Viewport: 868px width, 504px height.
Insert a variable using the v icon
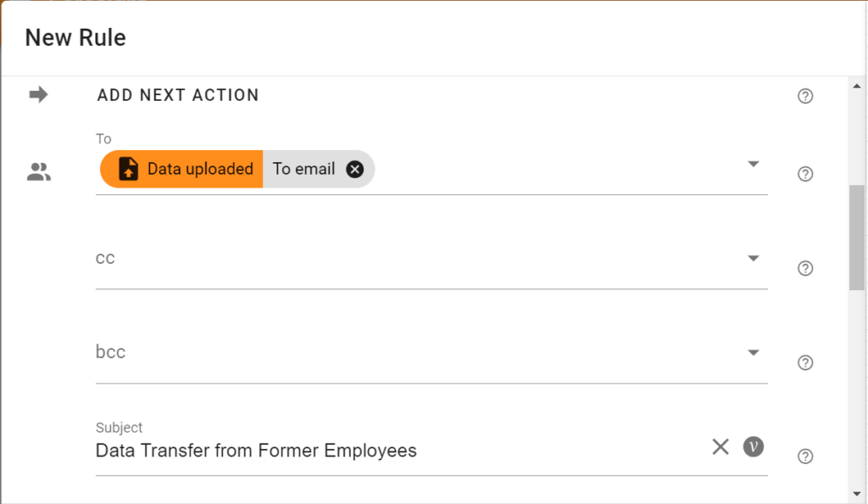(x=753, y=446)
